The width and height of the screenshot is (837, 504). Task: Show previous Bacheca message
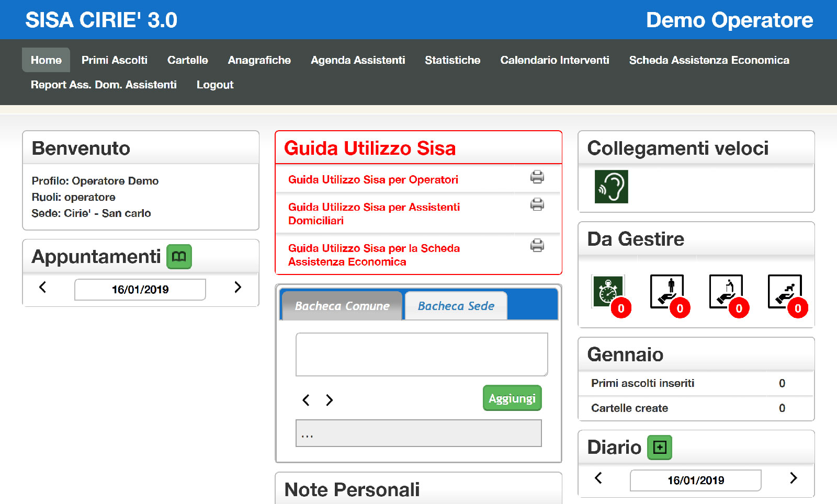(306, 400)
